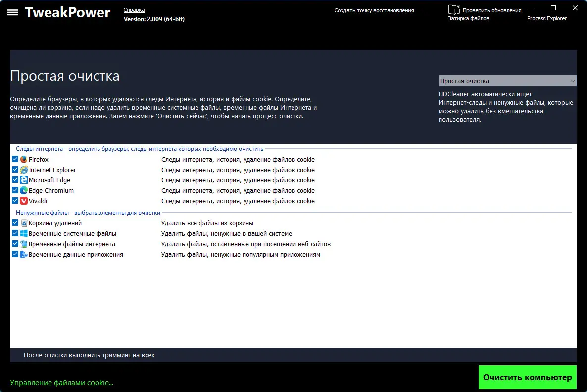Click the Ненужные файлы group header
587x392 pixels.
pos(88,213)
